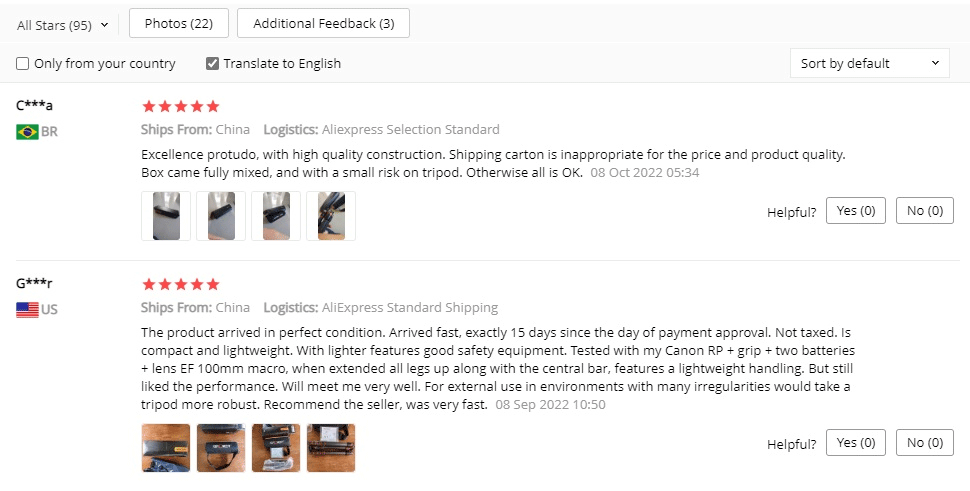Expand the Sort by default dropdown
Image resolution: width=970 pixels, height=491 pixels.
pyautogui.click(x=869, y=63)
